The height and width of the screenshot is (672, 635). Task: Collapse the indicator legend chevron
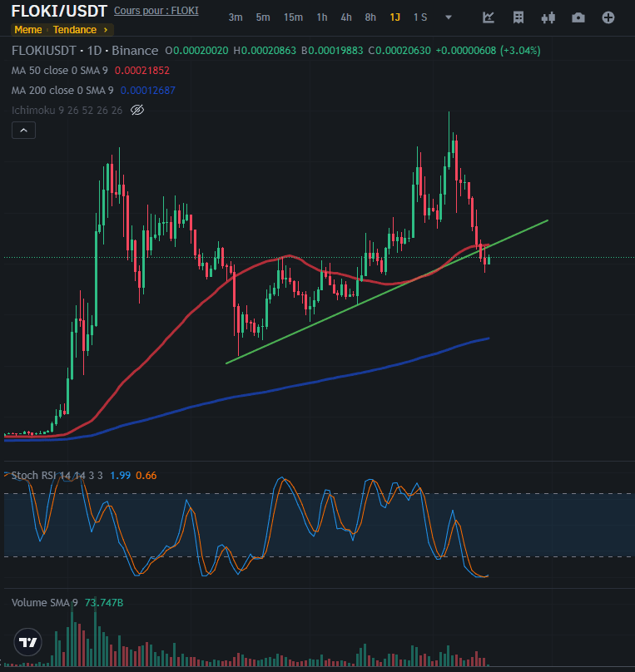23,131
